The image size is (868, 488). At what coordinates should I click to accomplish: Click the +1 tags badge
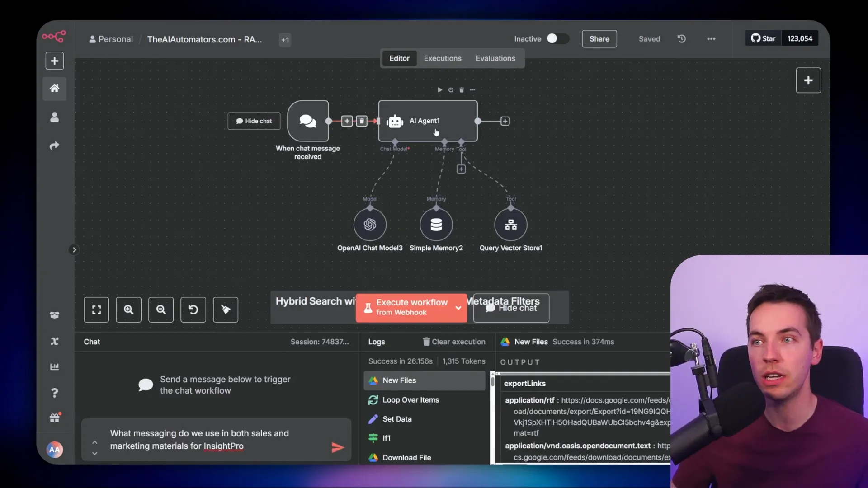coord(285,40)
